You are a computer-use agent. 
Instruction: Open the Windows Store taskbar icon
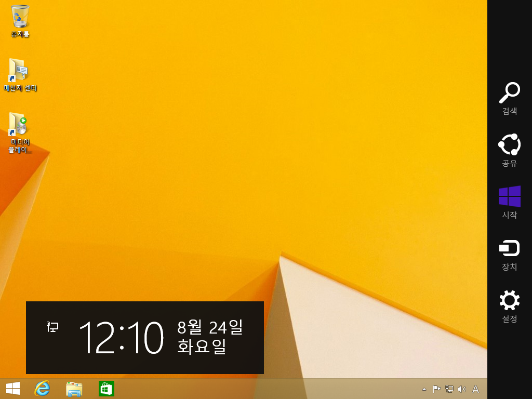point(106,389)
